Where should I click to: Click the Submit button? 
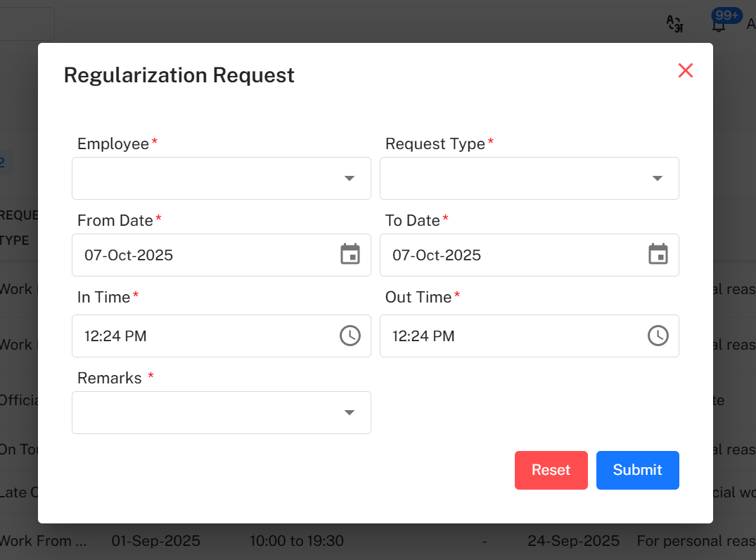(637, 470)
